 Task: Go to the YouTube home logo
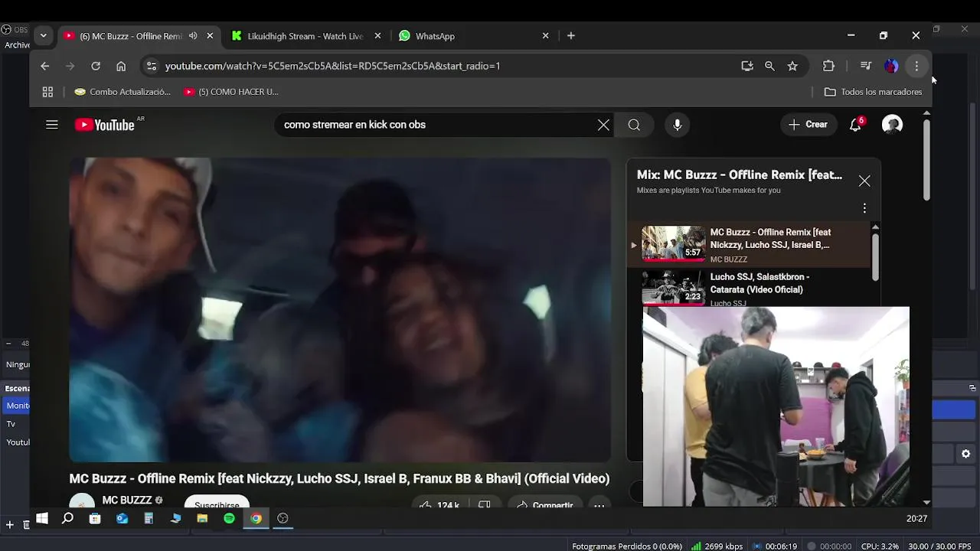coord(105,125)
